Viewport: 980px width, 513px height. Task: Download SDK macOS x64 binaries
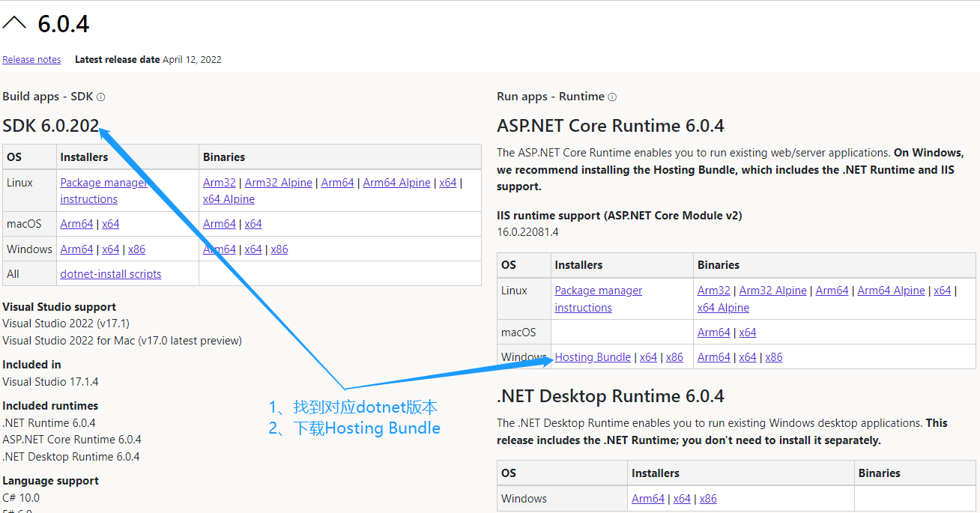pyautogui.click(x=253, y=224)
